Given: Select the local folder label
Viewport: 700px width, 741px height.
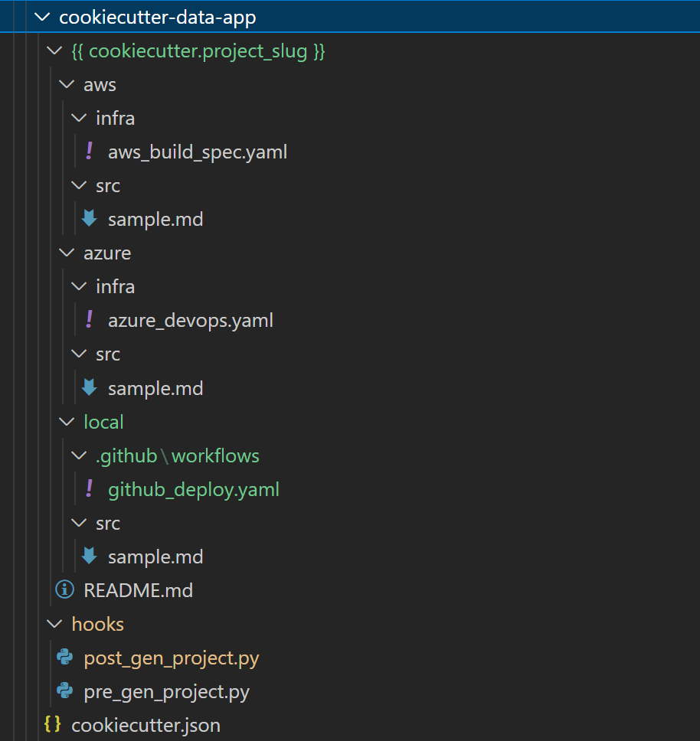Looking at the screenshot, I should click(x=103, y=422).
